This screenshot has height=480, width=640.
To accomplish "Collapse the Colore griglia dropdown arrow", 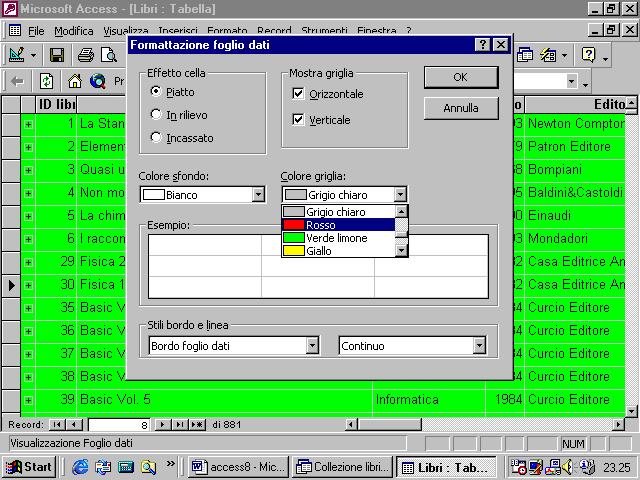I will [x=400, y=195].
